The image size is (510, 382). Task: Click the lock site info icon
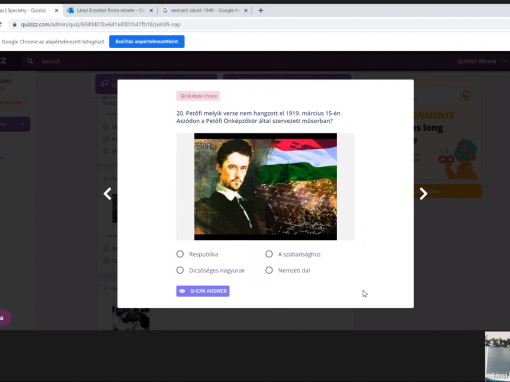14,24
